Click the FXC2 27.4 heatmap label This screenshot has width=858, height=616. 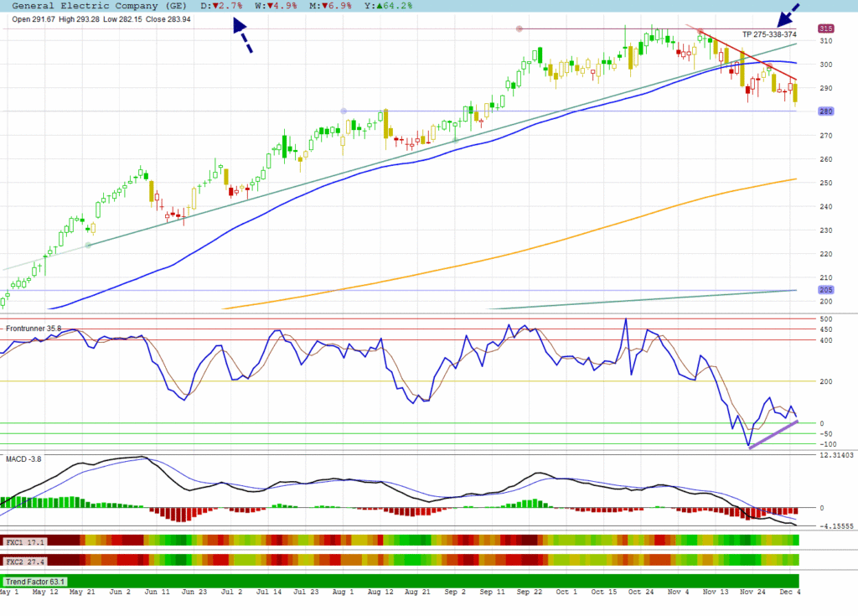(24, 560)
